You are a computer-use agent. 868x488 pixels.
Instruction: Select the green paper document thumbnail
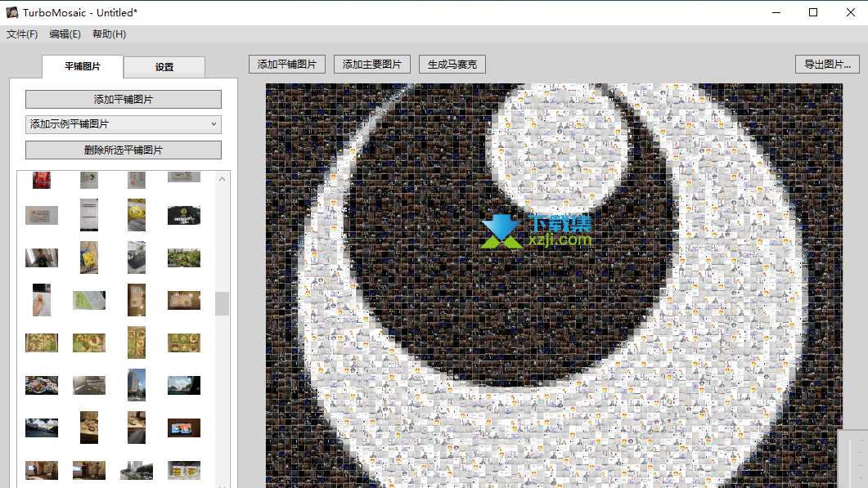coord(89,301)
